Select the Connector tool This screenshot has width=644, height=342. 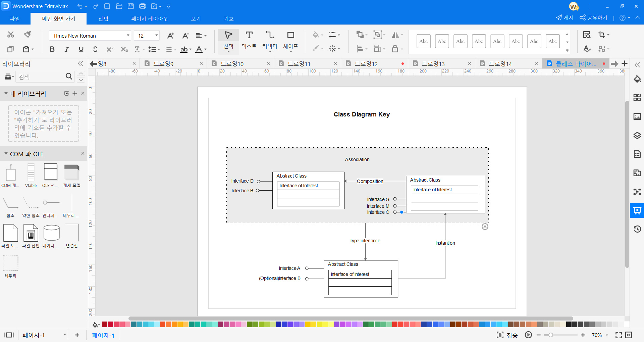click(269, 36)
